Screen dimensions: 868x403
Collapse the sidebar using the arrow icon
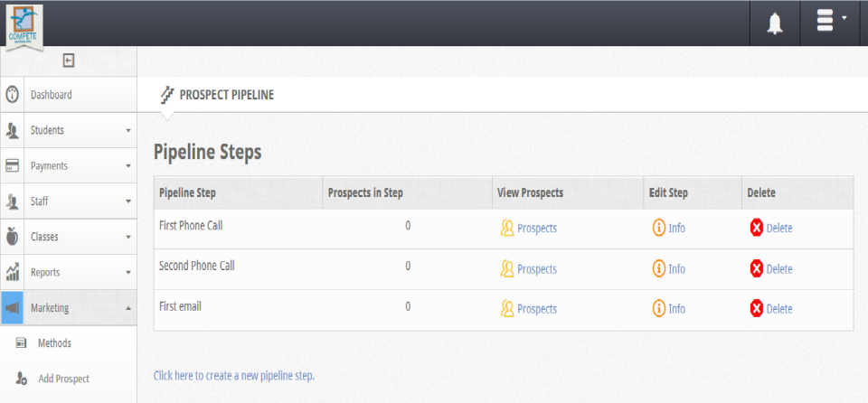click(68, 61)
